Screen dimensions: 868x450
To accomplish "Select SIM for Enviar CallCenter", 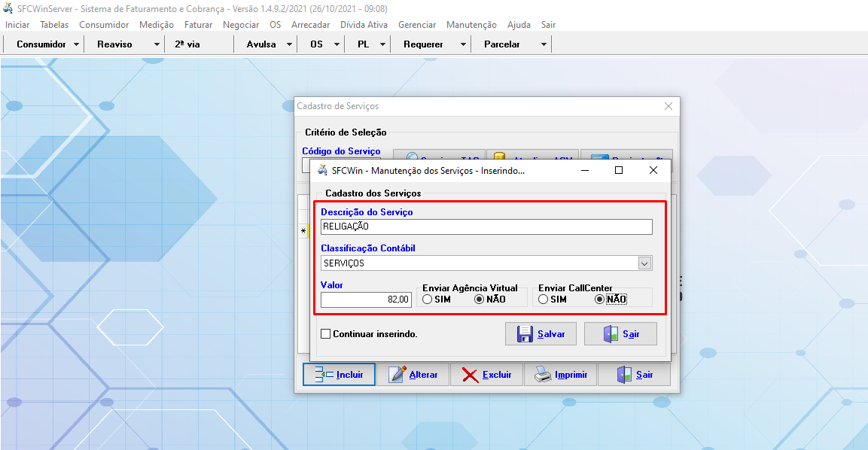I will point(543,299).
